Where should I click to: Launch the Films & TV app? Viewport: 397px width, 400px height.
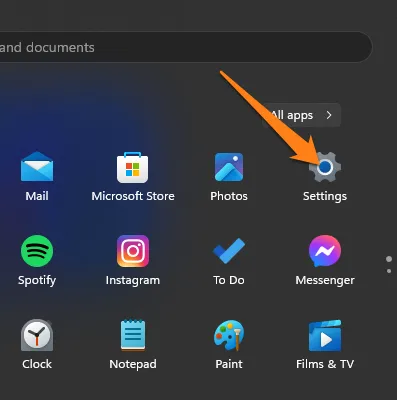(325, 335)
